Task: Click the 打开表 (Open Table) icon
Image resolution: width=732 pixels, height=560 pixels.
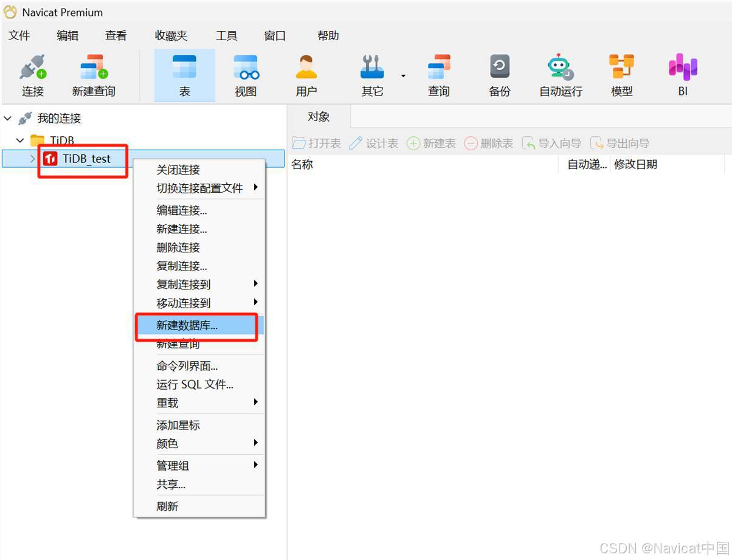Action: tap(299, 143)
